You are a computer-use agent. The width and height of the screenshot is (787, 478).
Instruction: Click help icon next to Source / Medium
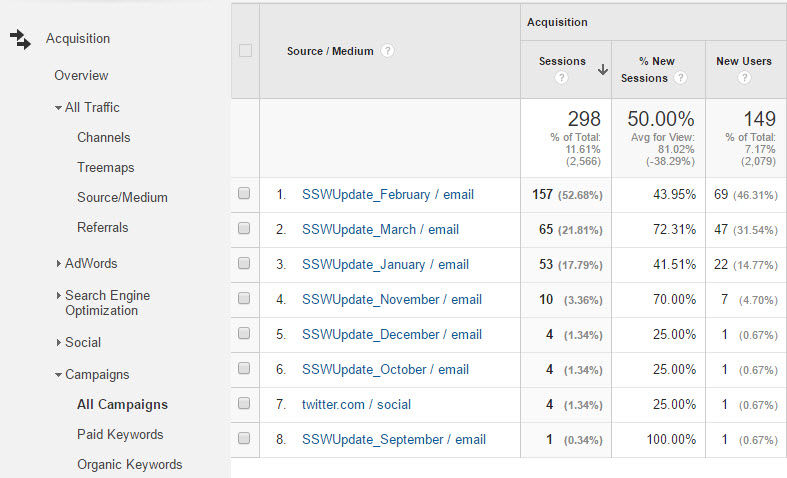tap(387, 51)
